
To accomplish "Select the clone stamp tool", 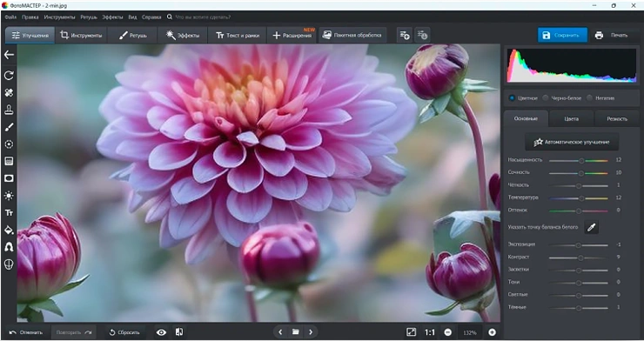I will tap(9, 110).
